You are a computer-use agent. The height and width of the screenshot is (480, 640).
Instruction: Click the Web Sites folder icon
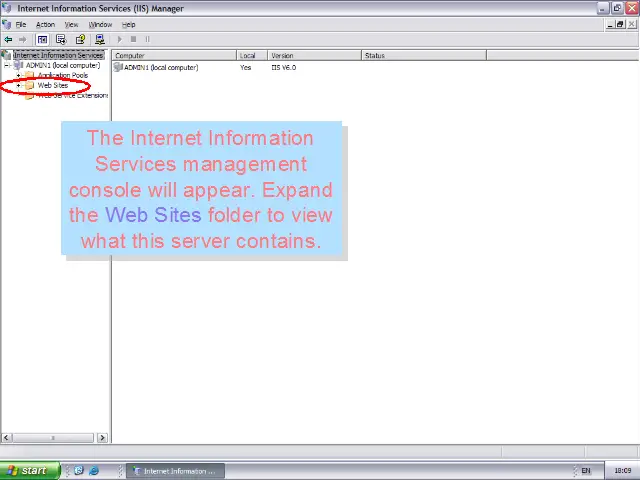(29, 85)
